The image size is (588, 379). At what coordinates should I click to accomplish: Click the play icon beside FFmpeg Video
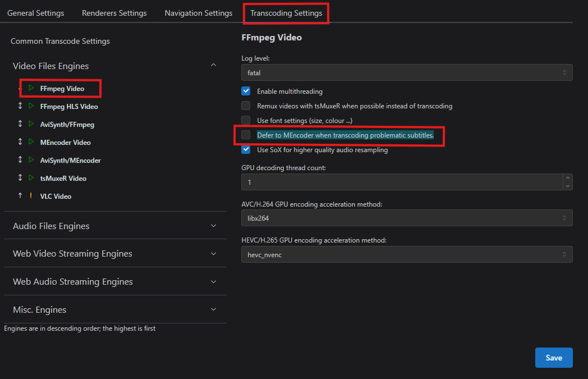click(x=31, y=88)
